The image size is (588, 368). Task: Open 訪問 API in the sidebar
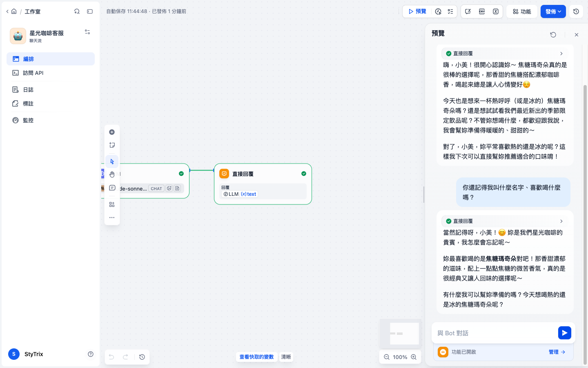(51, 73)
